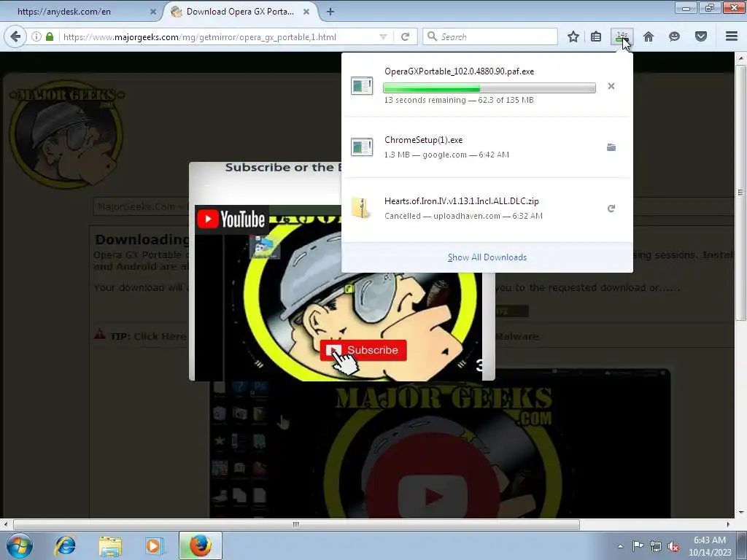Click the zip archive folder icon

[362, 208]
